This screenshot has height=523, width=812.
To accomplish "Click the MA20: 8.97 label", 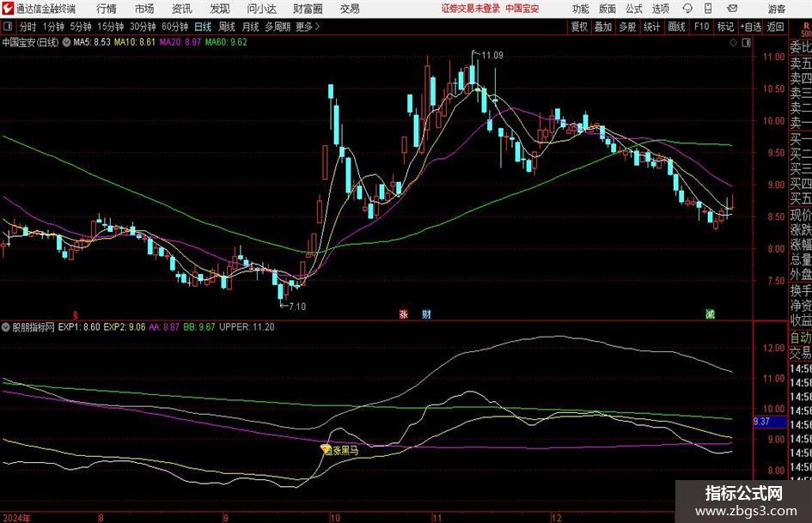I will pos(180,42).
